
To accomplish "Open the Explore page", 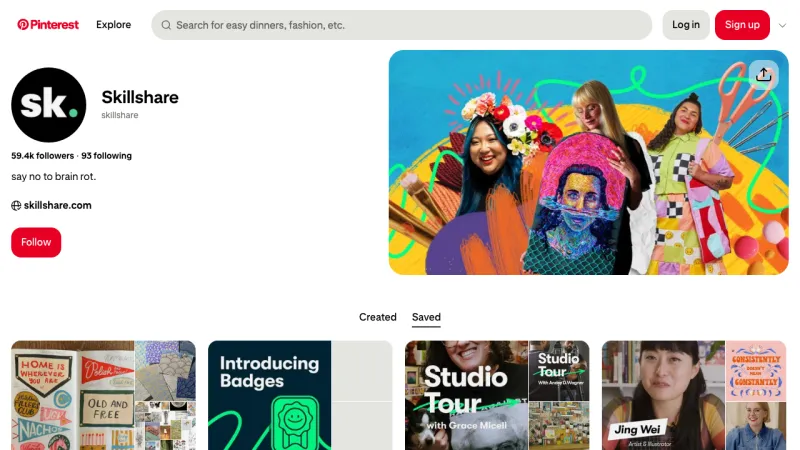I will [113, 24].
